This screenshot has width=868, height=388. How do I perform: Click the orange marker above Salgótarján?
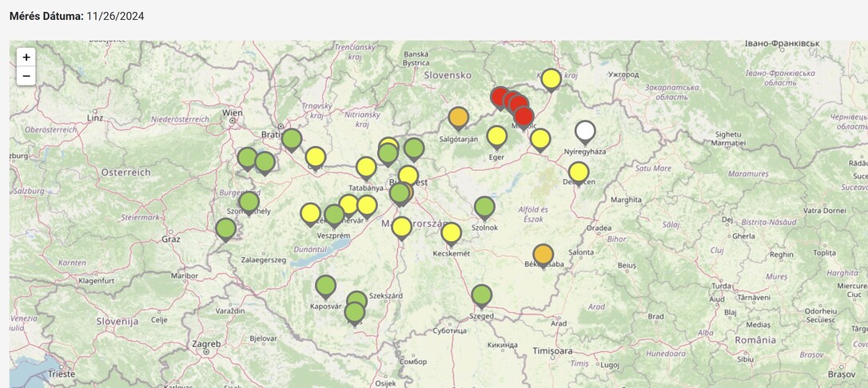click(458, 120)
